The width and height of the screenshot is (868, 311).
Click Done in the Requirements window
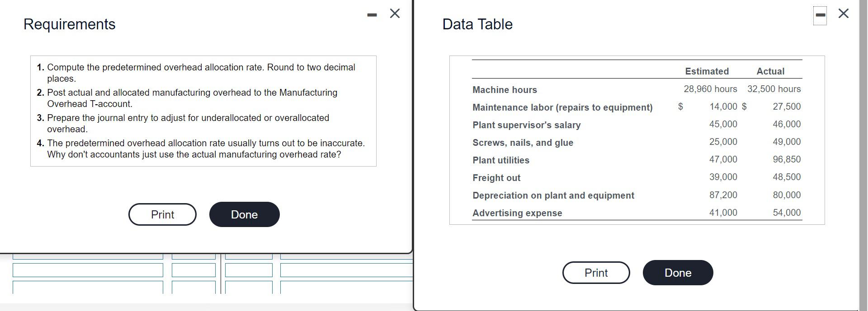(244, 214)
